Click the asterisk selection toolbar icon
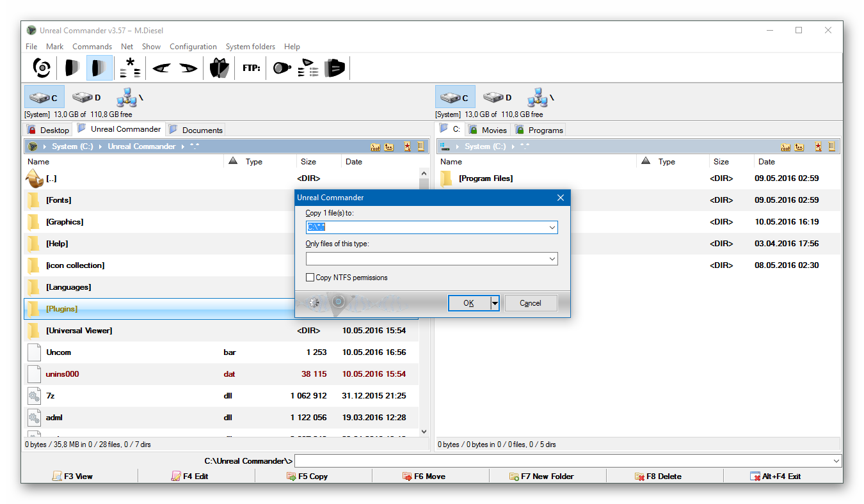Viewport: 864px width, 504px height. [130, 67]
